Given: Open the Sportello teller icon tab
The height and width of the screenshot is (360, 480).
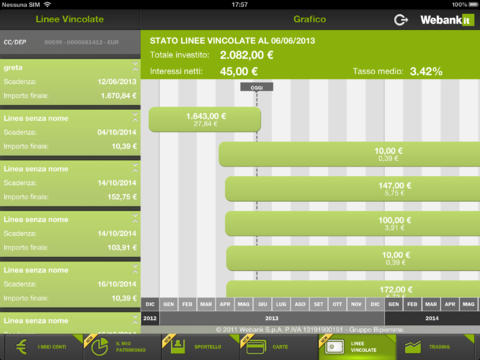Looking at the screenshot, I should click(x=200, y=347).
